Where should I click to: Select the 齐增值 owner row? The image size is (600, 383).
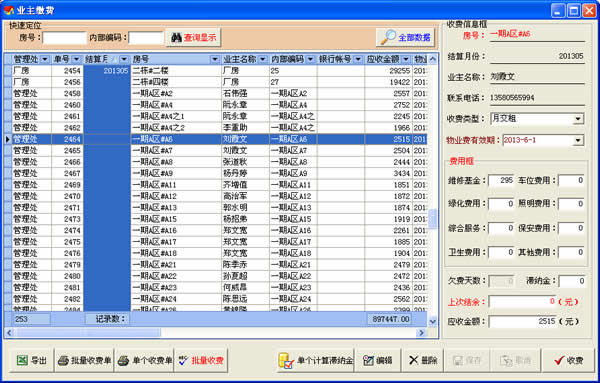pos(215,185)
